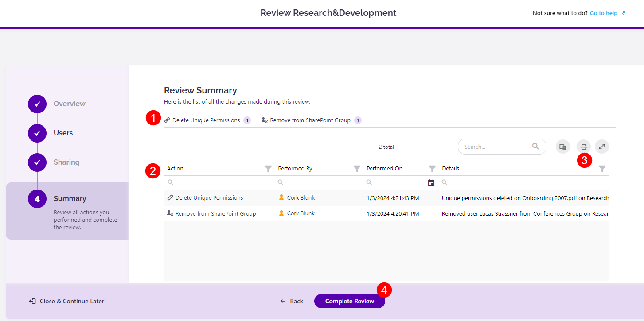
Task: Open the calendar picker for Performed On
Action: [x=431, y=182]
